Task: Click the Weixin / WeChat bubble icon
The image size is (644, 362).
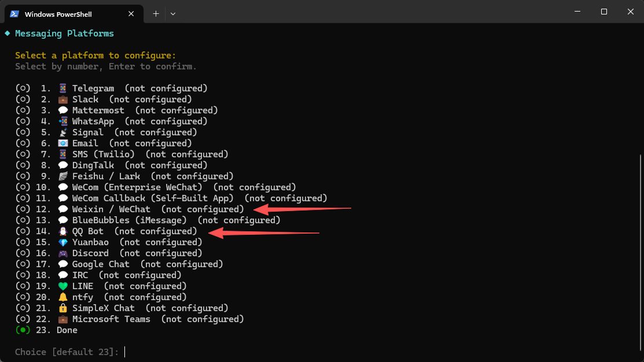Action: (63, 209)
